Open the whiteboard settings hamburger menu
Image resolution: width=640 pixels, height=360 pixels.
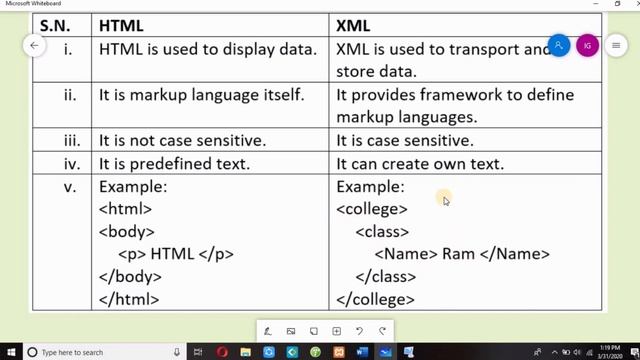point(616,46)
